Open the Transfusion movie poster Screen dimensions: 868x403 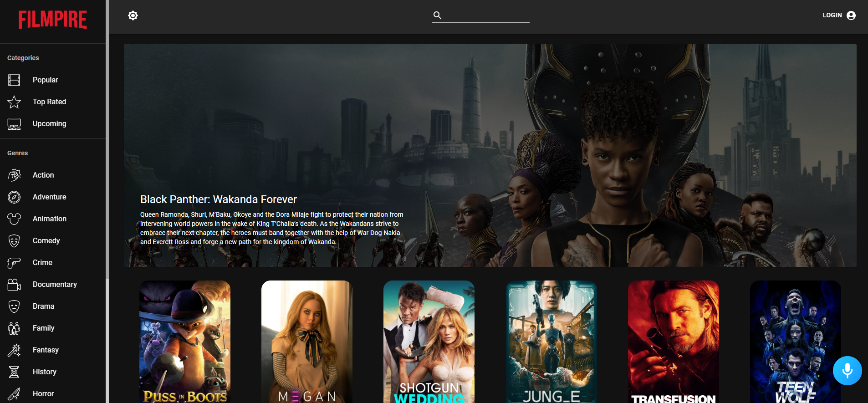674,342
